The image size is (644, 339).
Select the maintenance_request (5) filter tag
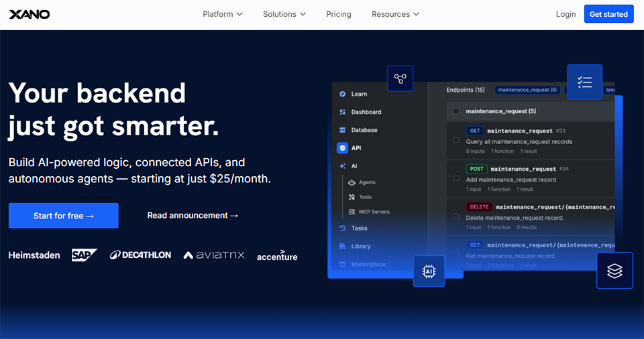(527, 90)
